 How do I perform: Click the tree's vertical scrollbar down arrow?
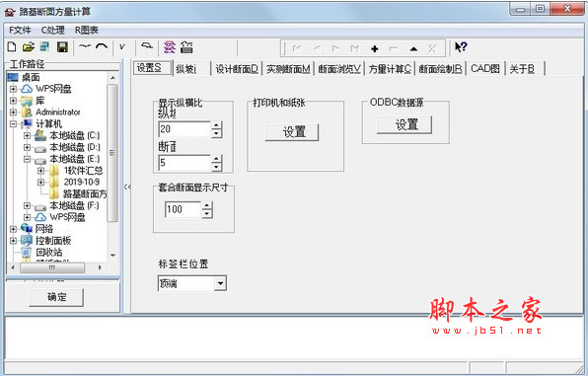[112, 256]
